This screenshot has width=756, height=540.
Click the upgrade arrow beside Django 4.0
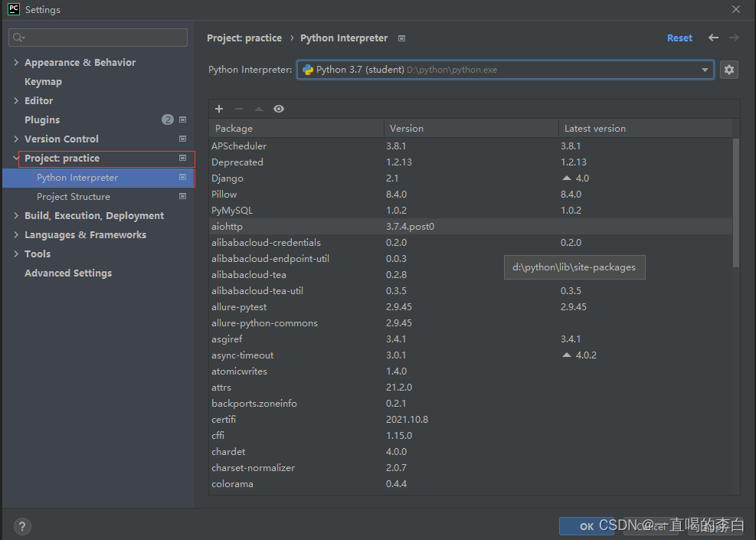pos(567,178)
